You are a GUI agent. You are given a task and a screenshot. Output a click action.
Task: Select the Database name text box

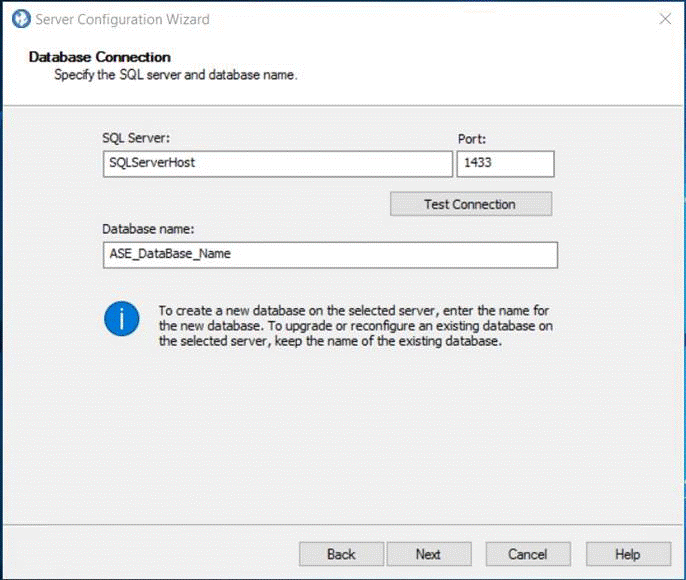coord(330,254)
